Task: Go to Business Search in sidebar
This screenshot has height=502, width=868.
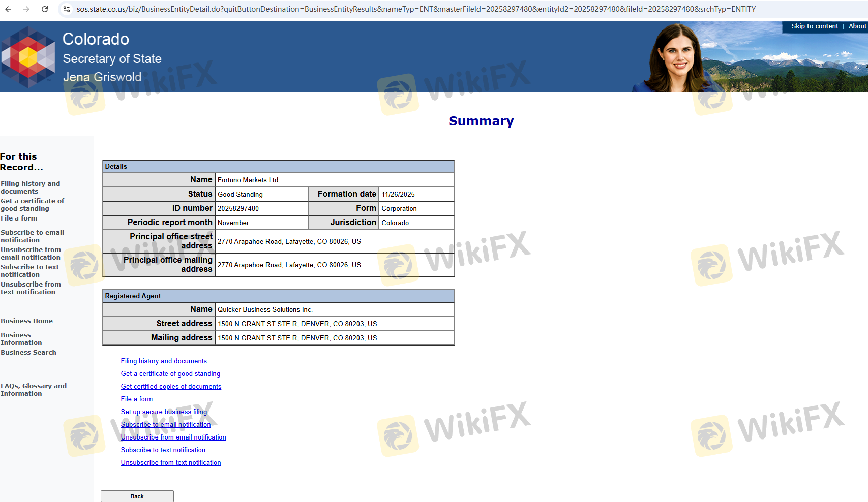Action: (28, 353)
